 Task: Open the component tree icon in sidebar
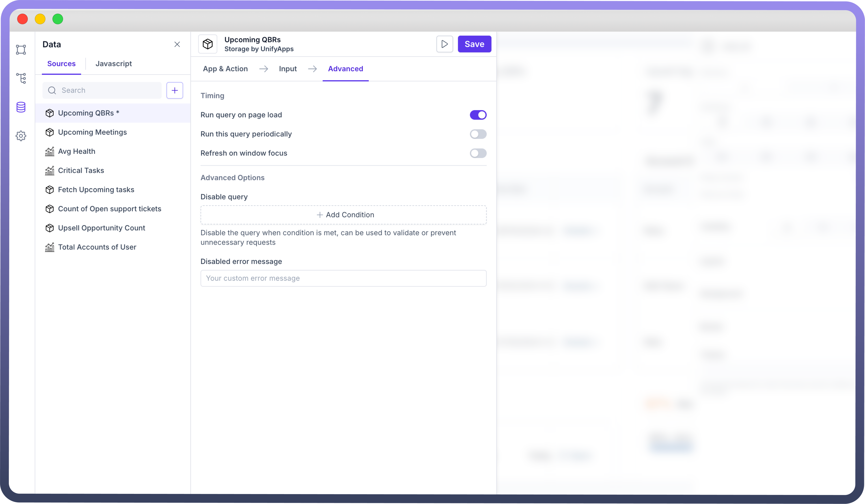21,78
